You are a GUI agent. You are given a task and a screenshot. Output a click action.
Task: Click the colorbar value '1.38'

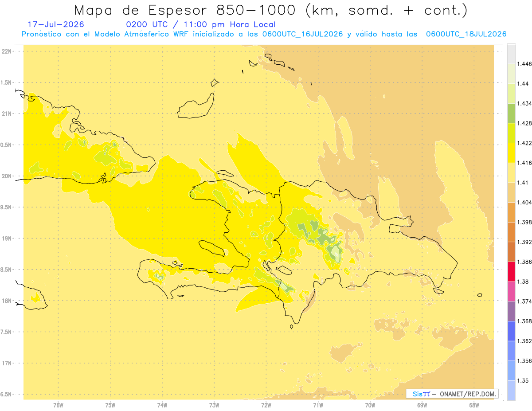(x=523, y=282)
